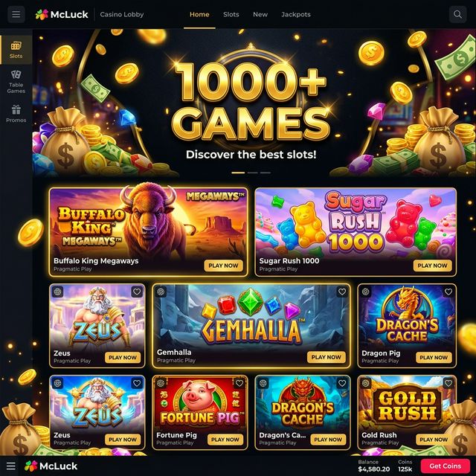Image resolution: width=476 pixels, height=476 pixels.
Task: Play Now on Buffalo King Megaways
Action: (x=223, y=266)
